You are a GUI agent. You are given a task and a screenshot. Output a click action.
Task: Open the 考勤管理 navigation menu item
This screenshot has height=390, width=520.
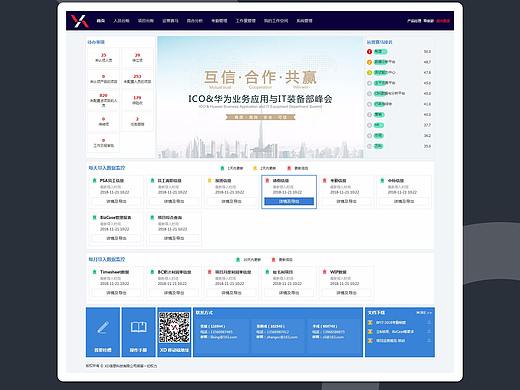click(219, 21)
